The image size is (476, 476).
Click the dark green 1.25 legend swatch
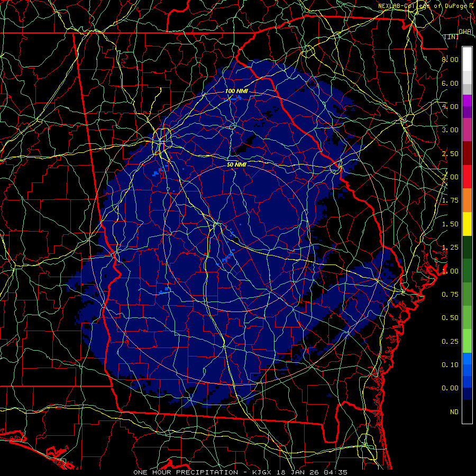coord(467,247)
